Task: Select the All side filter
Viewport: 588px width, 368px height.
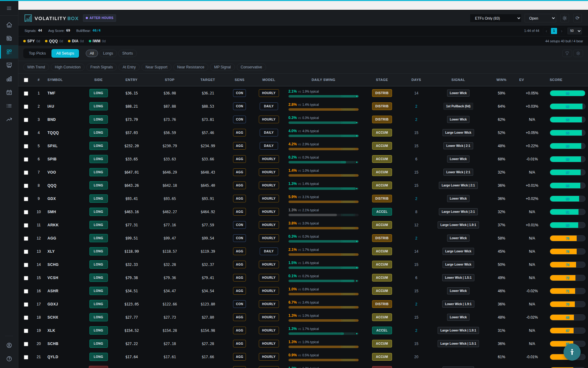Action: click(x=92, y=53)
